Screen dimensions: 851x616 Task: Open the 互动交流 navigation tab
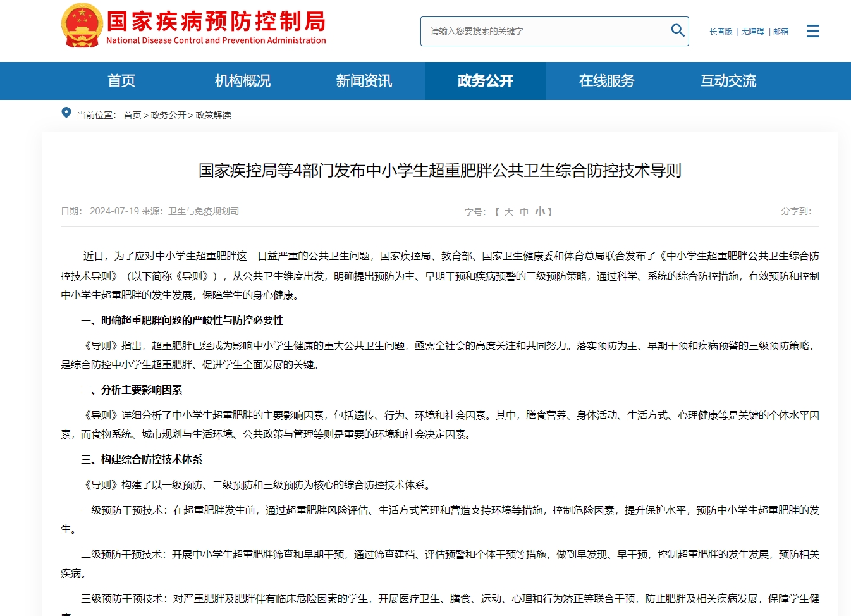(728, 81)
